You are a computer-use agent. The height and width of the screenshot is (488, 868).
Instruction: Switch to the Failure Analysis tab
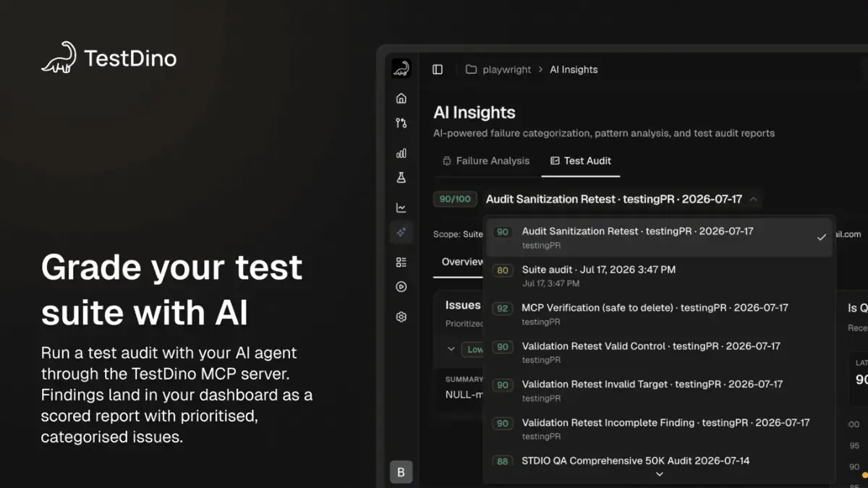486,160
